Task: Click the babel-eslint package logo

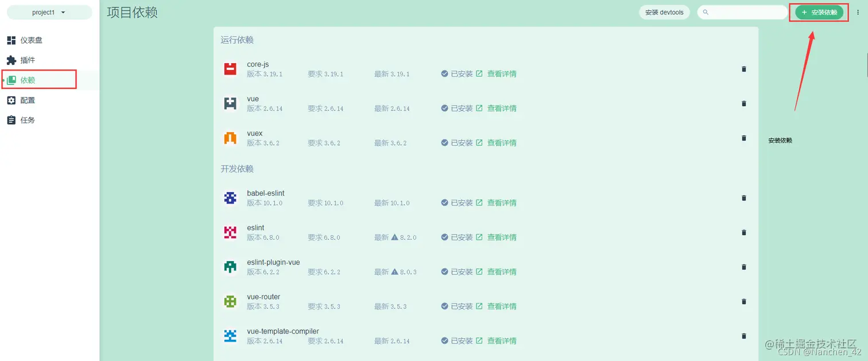Action: click(x=230, y=198)
